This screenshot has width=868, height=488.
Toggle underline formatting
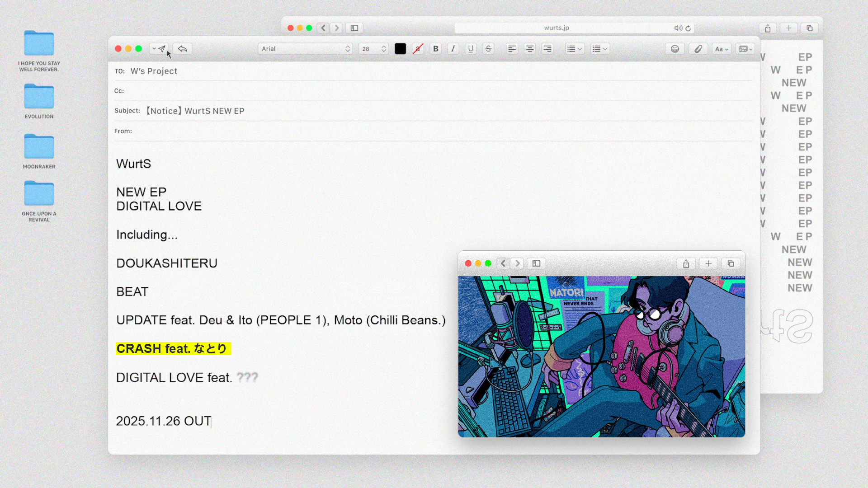tap(471, 49)
